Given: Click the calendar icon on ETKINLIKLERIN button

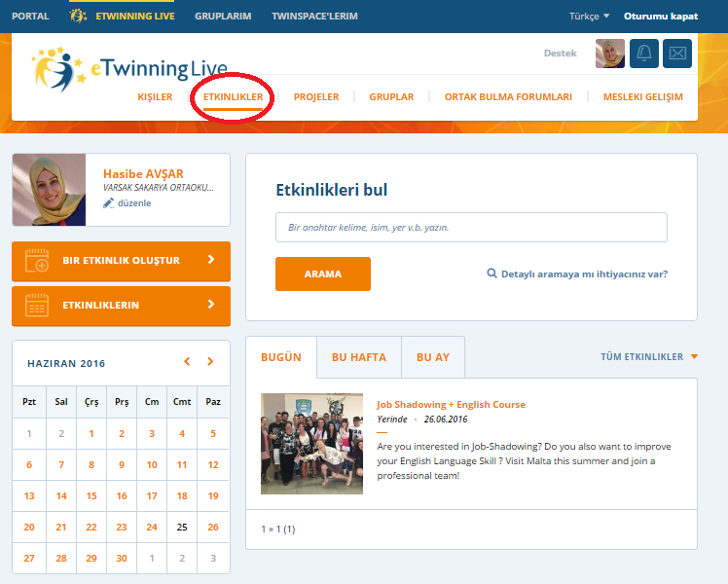Looking at the screenshot, I should tap(37, 305).
